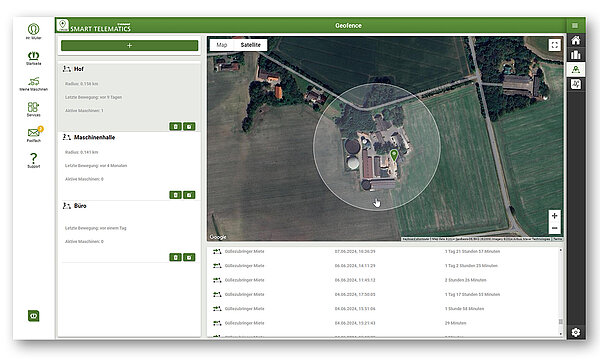Open settings gear at bottom right
The width and height of the screenshot is (600, 361).
576,332
